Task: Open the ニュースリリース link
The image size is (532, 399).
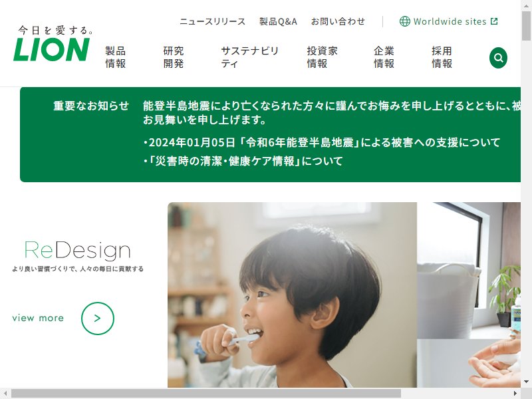Action: (x=212, y=21)
